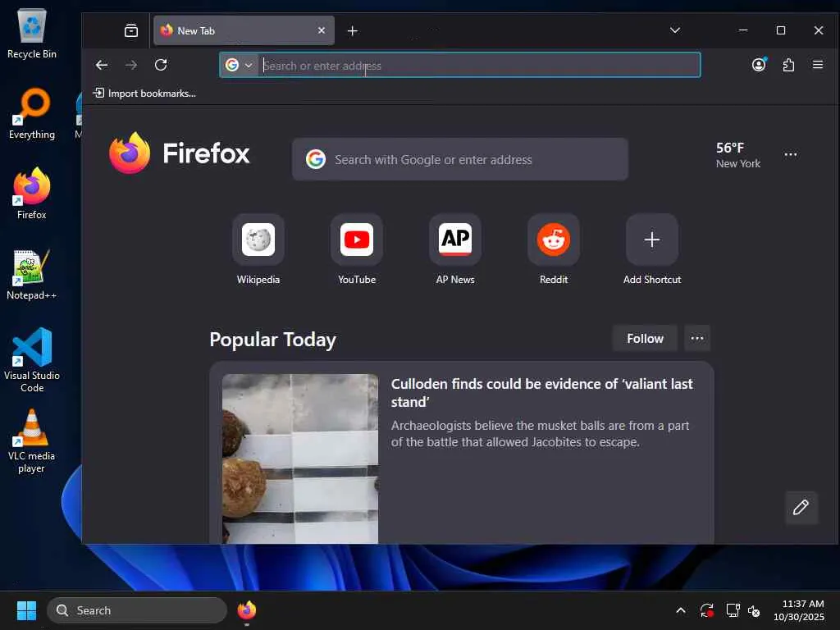
Task: Open the Firefox desktop shortcut
Action: tap(32, 194)
